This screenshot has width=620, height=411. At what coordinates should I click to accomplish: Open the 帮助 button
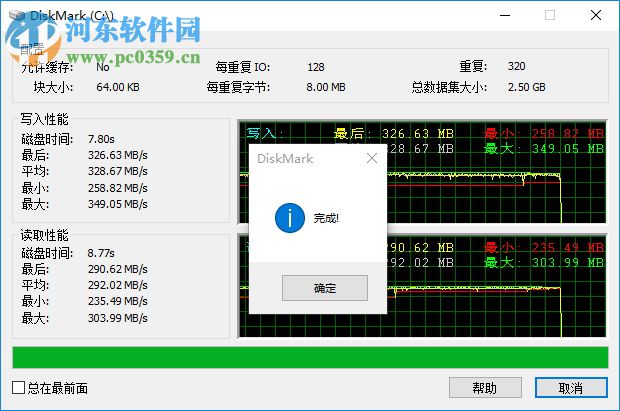pyautogui.click(x=485, y=388)
